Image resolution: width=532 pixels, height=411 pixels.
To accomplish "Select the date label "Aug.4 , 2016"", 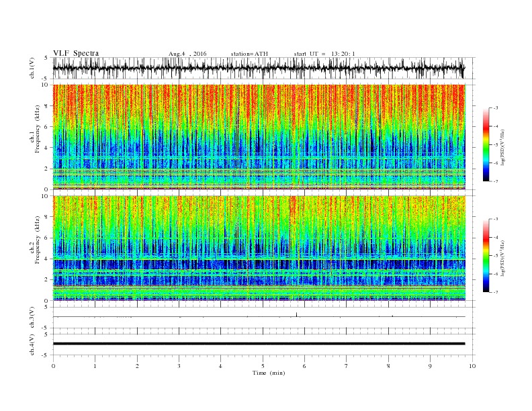I will 187,54.
